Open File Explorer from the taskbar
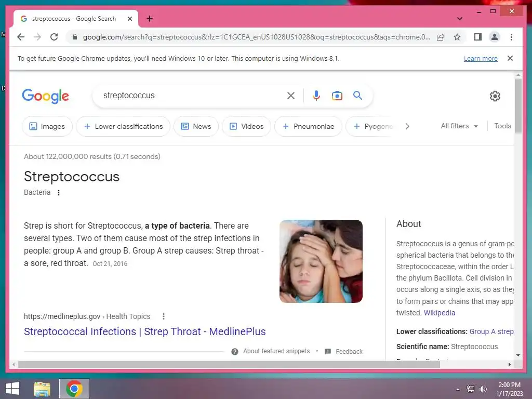 pyautogui.click(x=42, y=389)
